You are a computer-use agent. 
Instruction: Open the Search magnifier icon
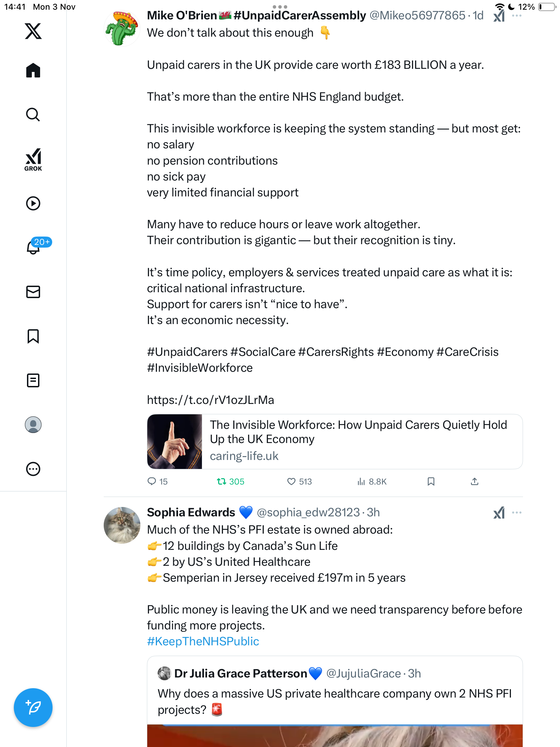point(33,114)
